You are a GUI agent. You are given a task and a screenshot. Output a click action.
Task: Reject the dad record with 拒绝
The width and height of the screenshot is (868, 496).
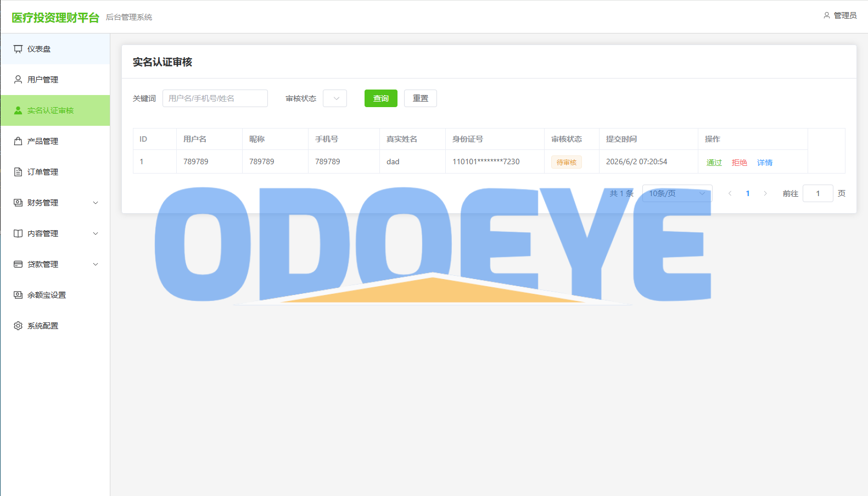point(739,163)
